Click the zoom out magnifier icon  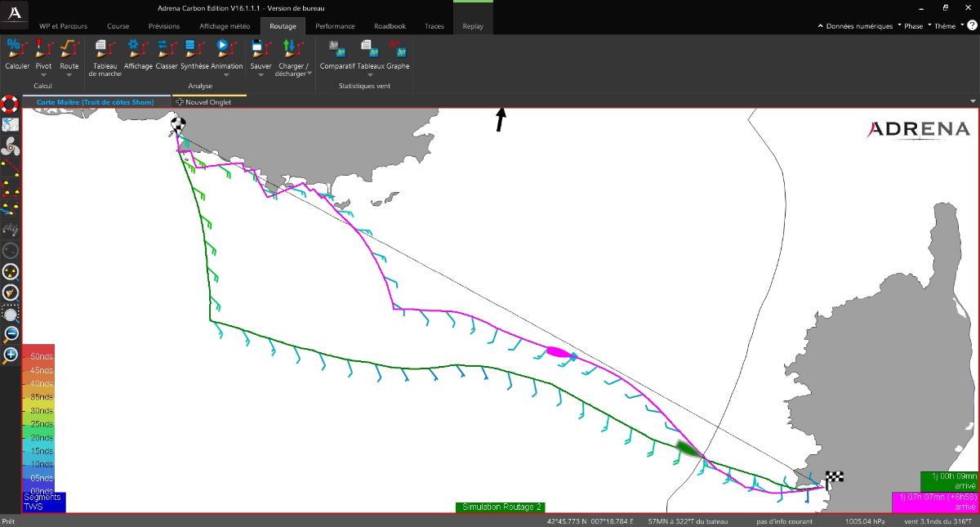11,333
